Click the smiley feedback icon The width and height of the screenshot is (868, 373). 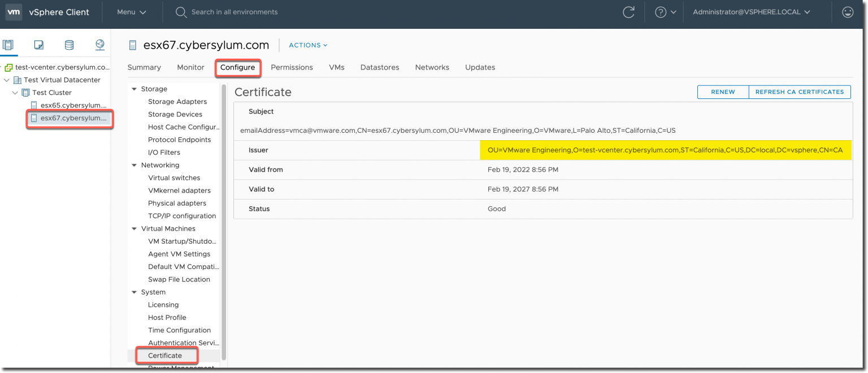848,12
